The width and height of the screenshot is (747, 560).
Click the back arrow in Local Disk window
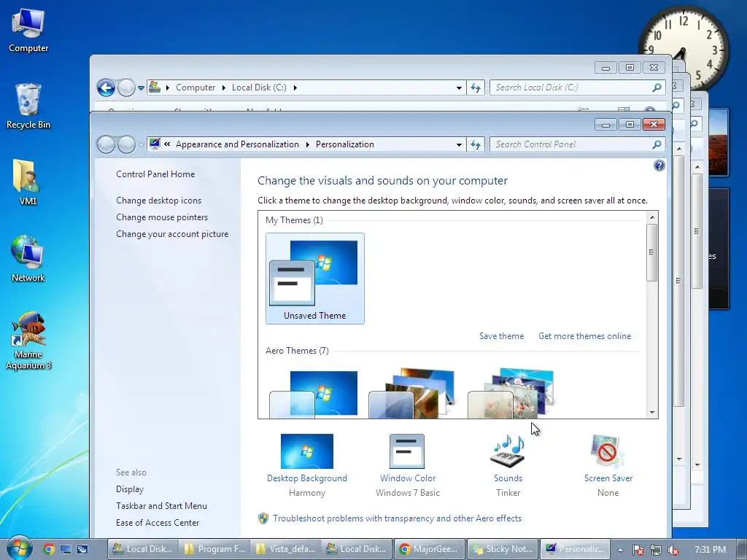pyautogui.click(x=106, y=87)
